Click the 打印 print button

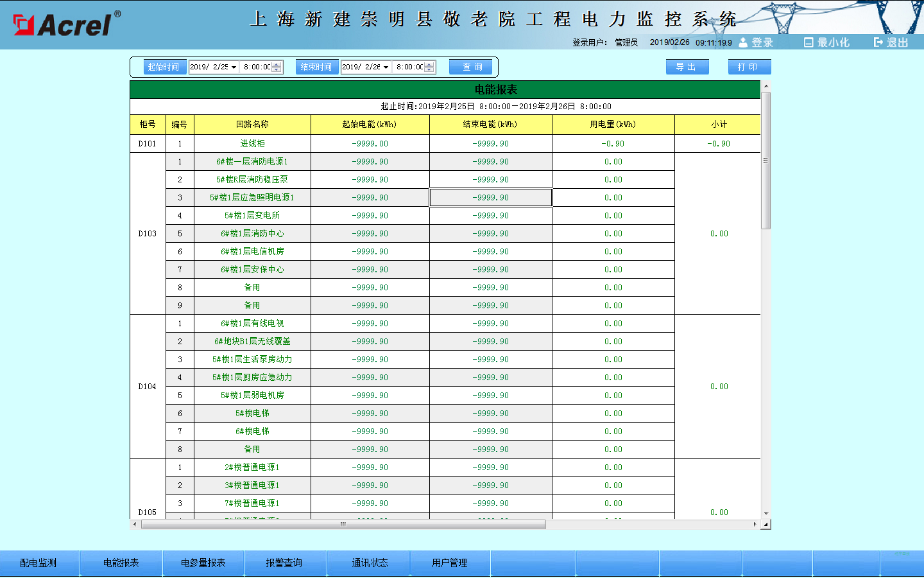tap(749, 67)
